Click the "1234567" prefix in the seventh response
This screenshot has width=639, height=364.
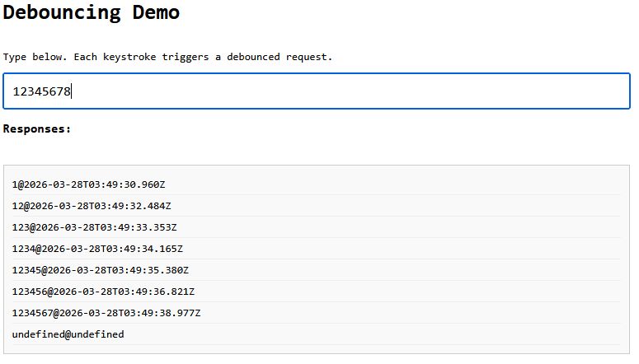tap(32, 313)
